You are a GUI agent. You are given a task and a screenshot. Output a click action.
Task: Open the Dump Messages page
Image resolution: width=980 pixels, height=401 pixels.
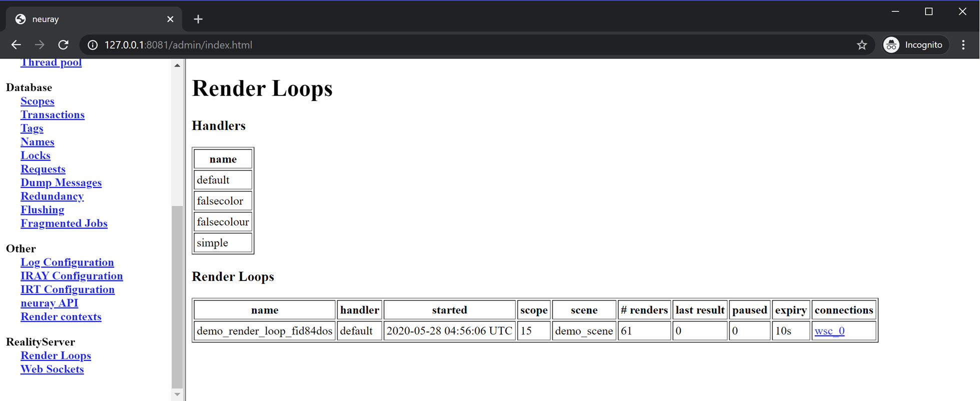(x=61, y=182)
